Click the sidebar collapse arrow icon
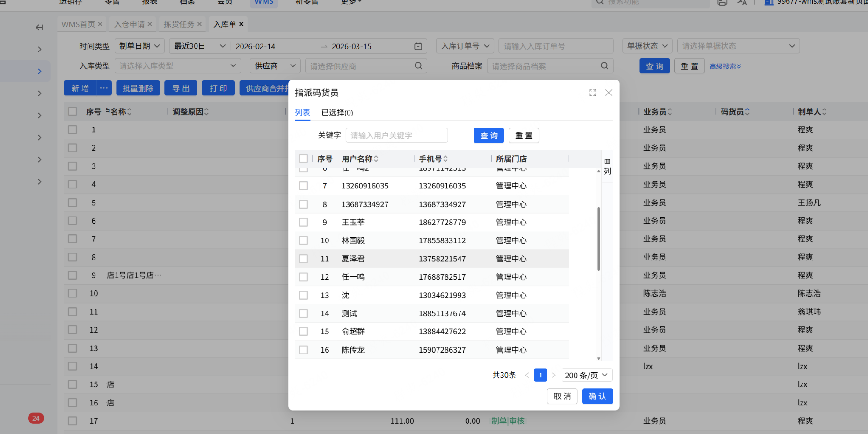Image resolution: width=868 pixels, height=434 pixels. pos(39,28)
